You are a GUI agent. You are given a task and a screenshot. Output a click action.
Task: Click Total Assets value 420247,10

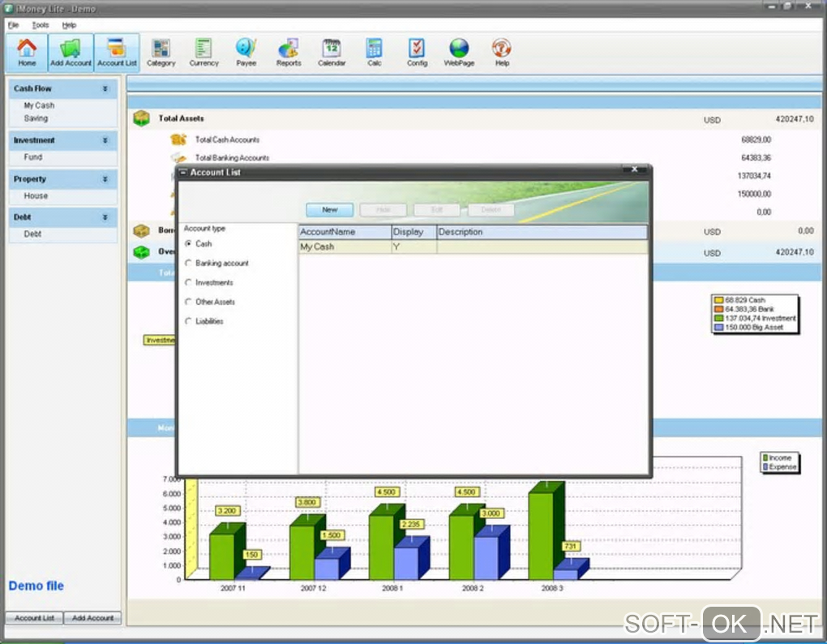pos(795,119)
